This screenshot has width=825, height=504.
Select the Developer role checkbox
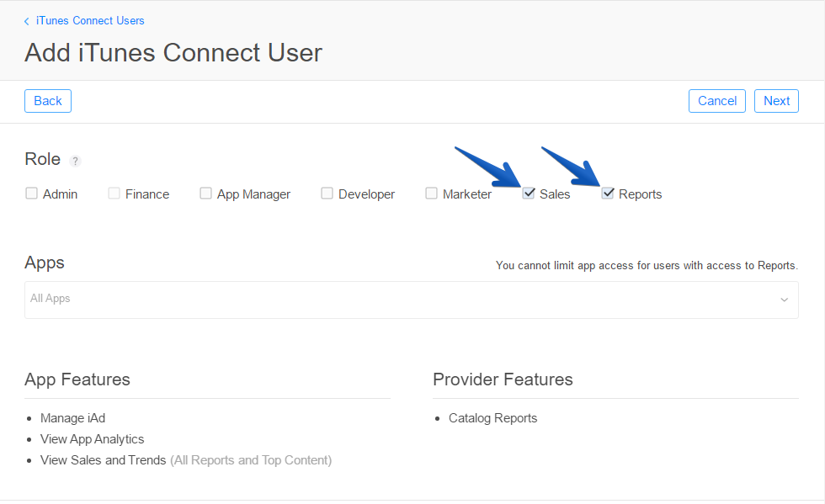(327, 194)
